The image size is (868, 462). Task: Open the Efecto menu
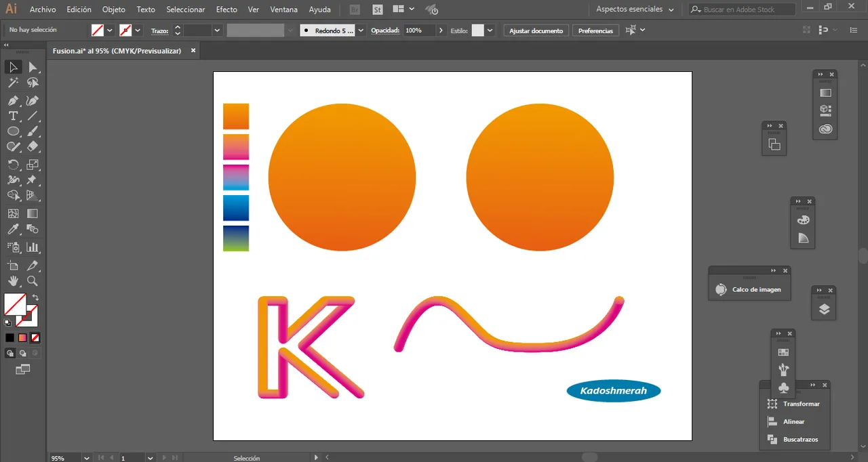click(226, 9)
